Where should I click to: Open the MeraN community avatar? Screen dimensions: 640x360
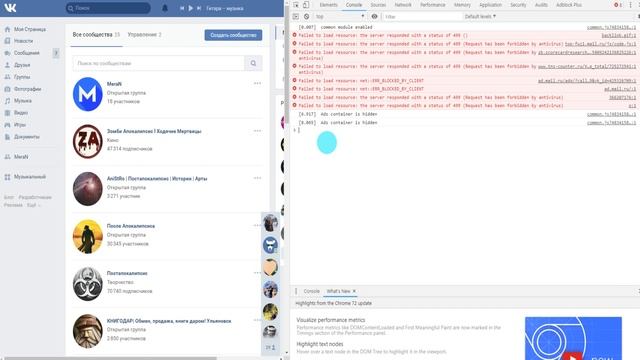[x=87, y=94]
